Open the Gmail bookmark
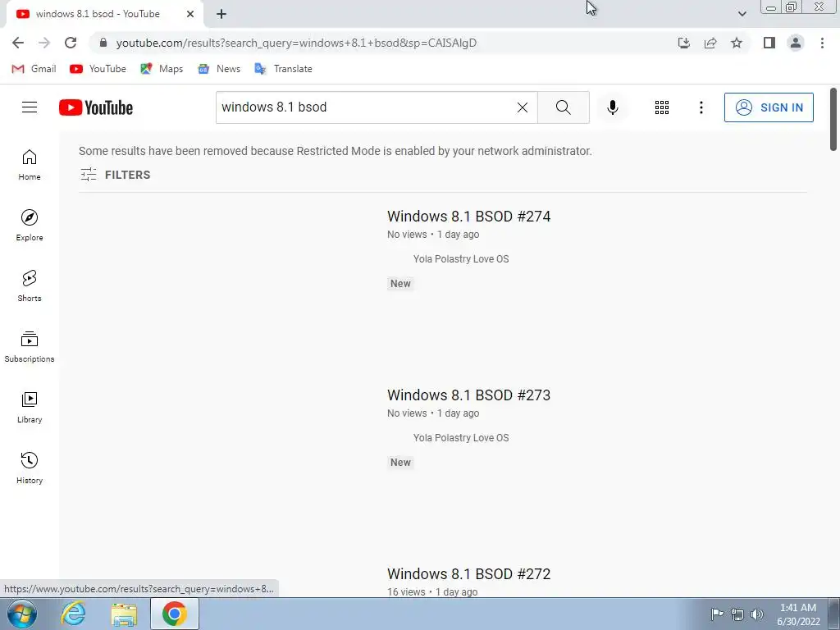 34,69
